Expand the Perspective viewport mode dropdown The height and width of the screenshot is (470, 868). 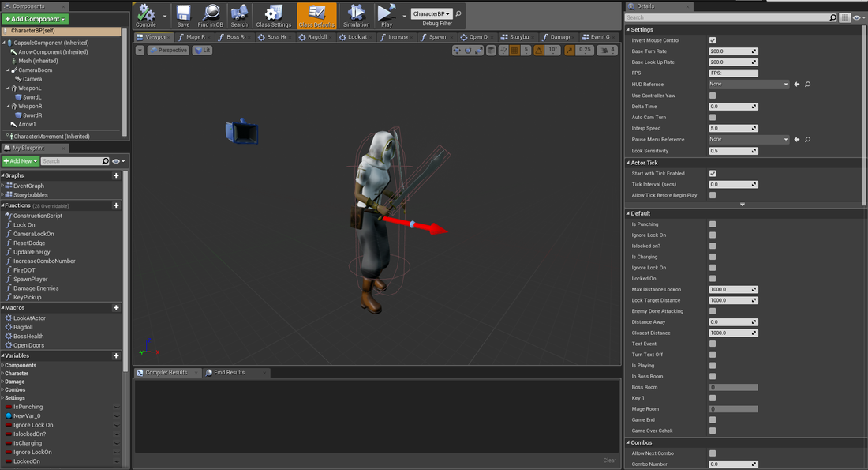(169, 50)
